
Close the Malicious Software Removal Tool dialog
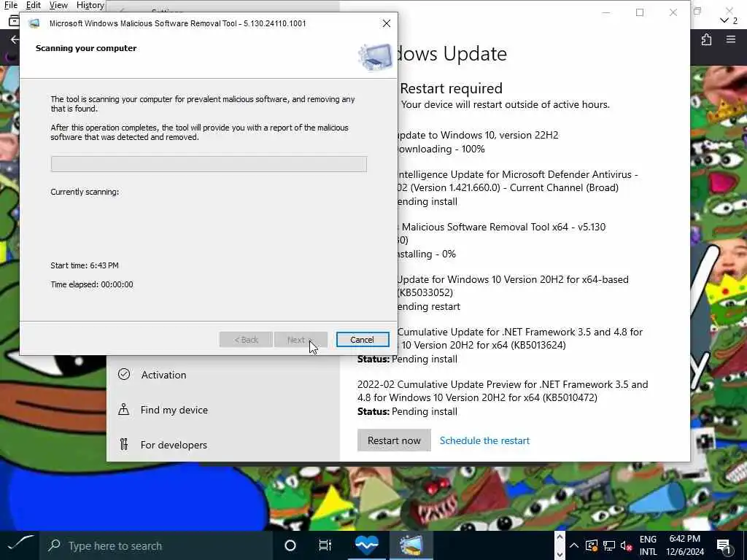click(387, 23)
